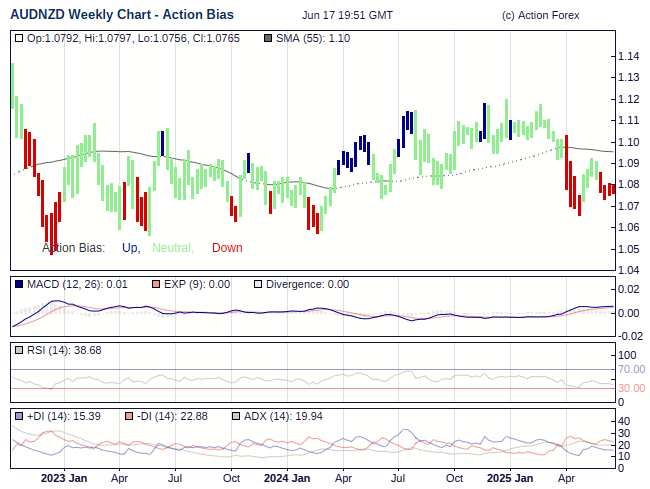Click the '2023 Jan' date axis label
The height and width of the screenshot is (489, 650).
[x=64, y=478]
